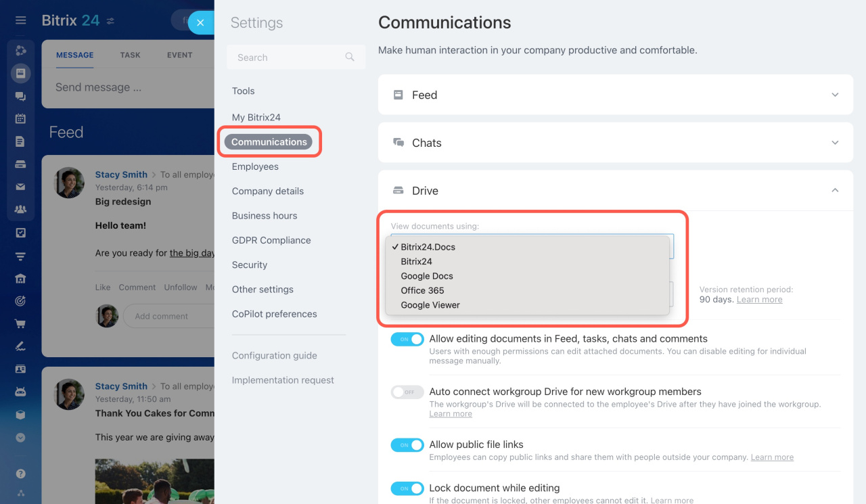This screenshot has width=866, height=504.
Task: Switch to the MESSAGE tab in the Feed
Action: 75,55
